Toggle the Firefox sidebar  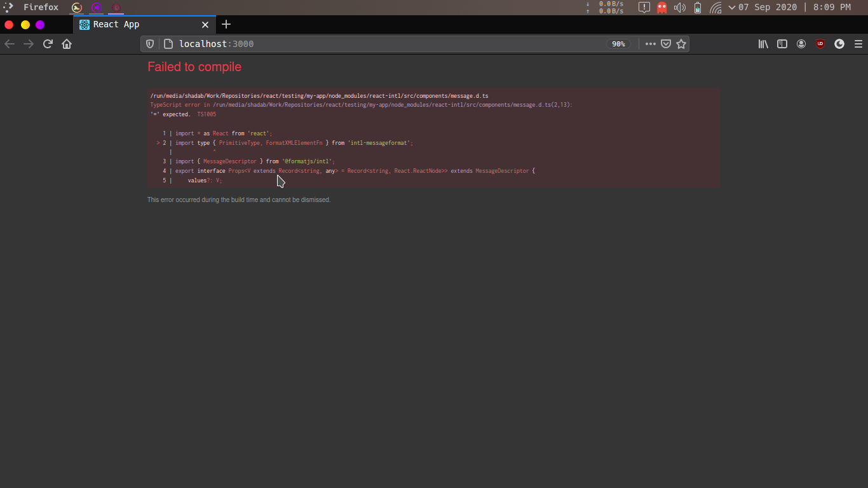pos(782,44)
